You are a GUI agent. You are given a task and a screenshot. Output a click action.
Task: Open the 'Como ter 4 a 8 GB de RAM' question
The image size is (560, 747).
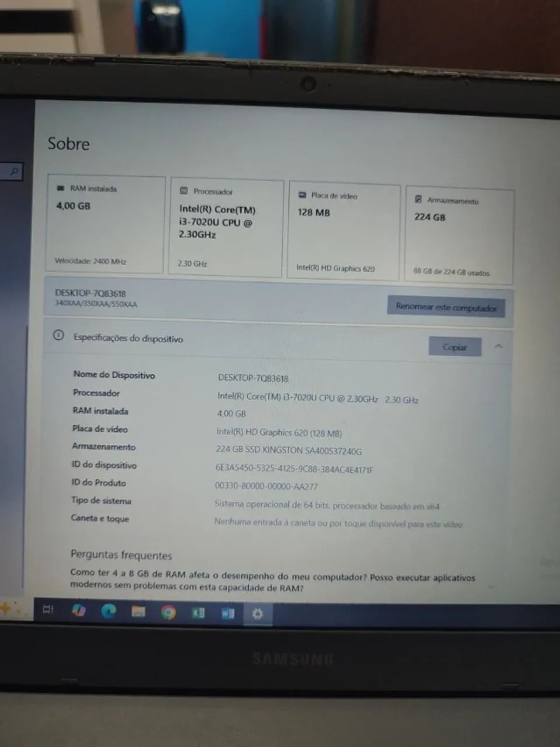[x=272, y=581]
